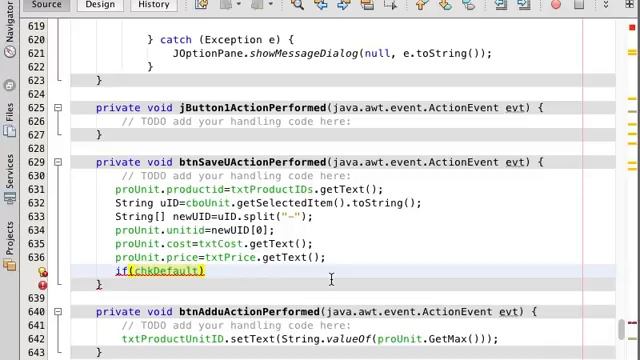
Task: Collapse btnSaveUActionPerformed method fold marker
Action: pos(58,162)
